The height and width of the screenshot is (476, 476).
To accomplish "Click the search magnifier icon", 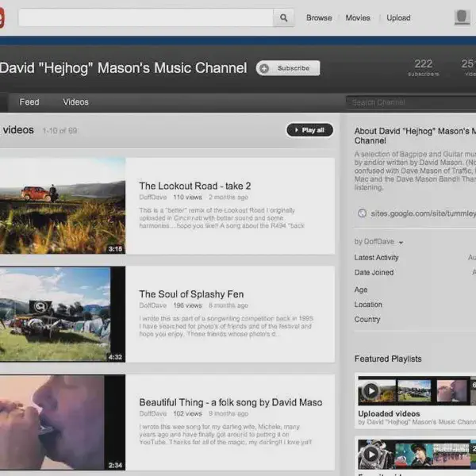I will (x=283, y=17).
